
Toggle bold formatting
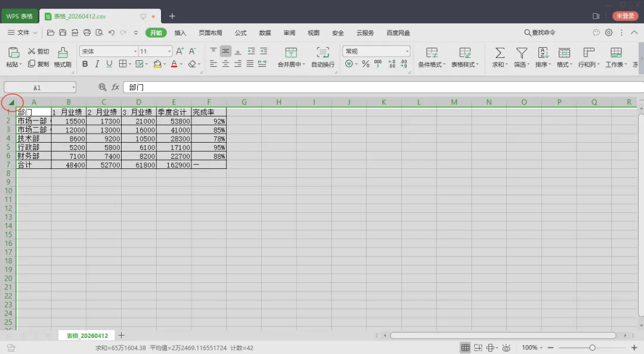pos(85,64)
